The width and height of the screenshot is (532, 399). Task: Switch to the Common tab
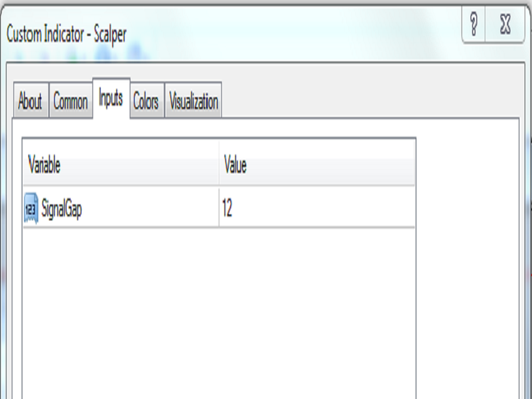pos(71,101)
